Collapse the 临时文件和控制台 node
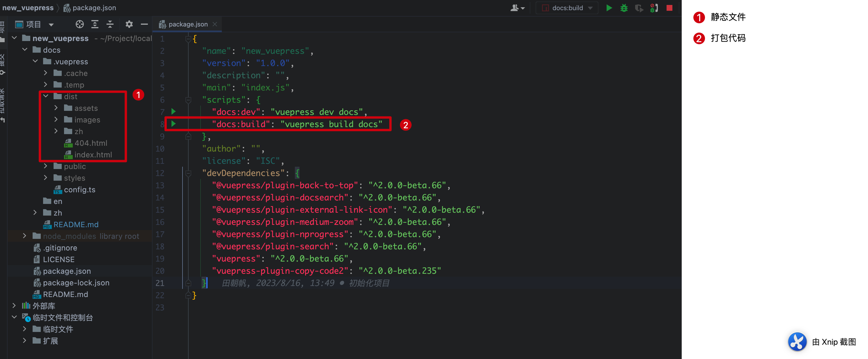The width and height of the screenshot is (868, 359). tap(14, 317)
